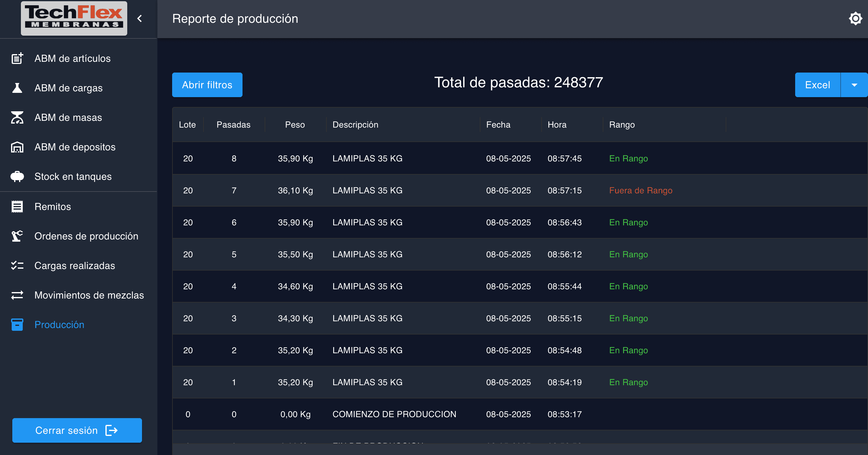The width and height of the screenshot is (868, 455).
Task: Sort by the Pasadas column header
Action: [x=233, y=125]
